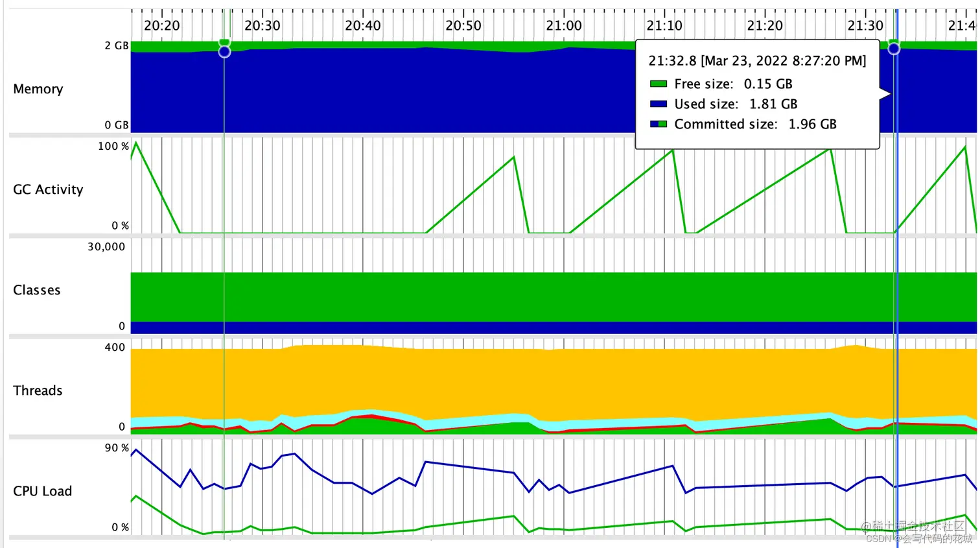Viewport: 980px width, 548px height.
Task: Click the 20:20 time tick label
Action: [x=162, y=26]
